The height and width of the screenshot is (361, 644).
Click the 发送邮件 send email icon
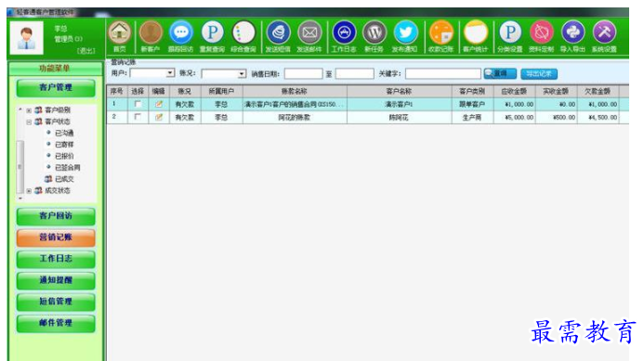[x=309, y=32]
